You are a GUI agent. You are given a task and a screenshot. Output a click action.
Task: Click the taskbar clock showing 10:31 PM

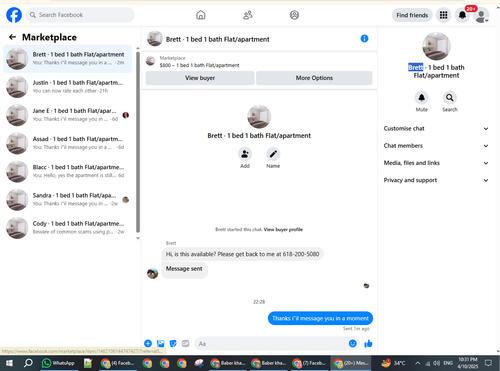coord(468,363)
